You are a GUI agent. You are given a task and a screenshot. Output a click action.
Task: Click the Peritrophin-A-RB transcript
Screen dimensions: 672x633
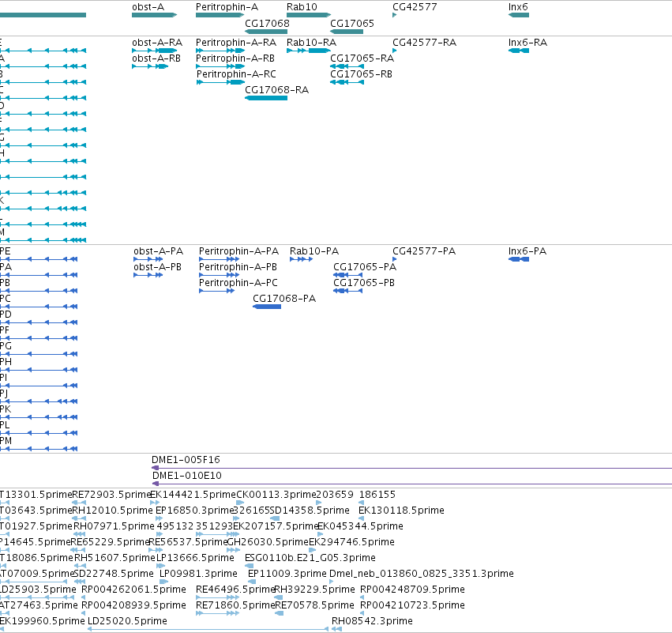[220, 66]
